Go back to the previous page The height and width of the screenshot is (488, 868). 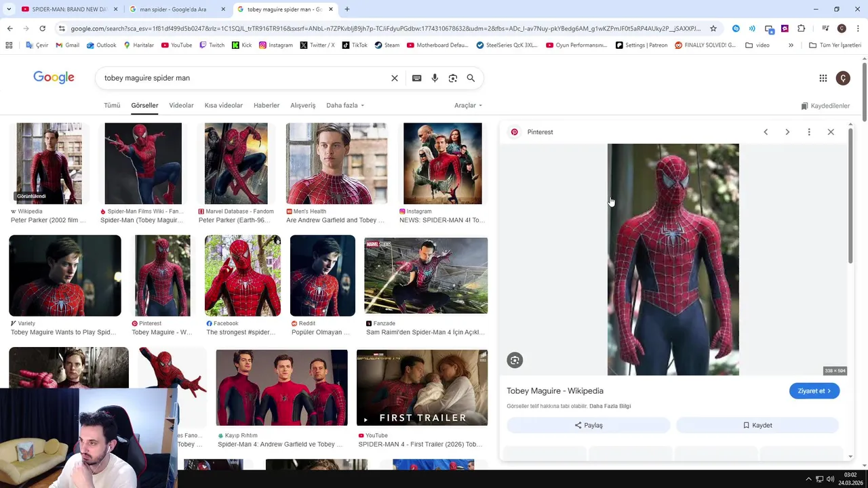coord(9,28)
